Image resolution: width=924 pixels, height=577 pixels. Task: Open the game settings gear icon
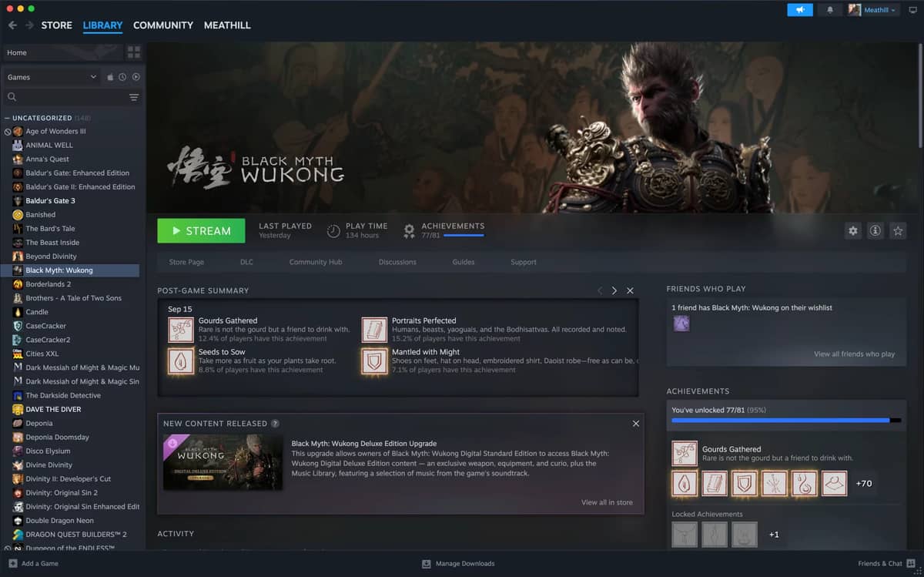click(x=852, y=230)
